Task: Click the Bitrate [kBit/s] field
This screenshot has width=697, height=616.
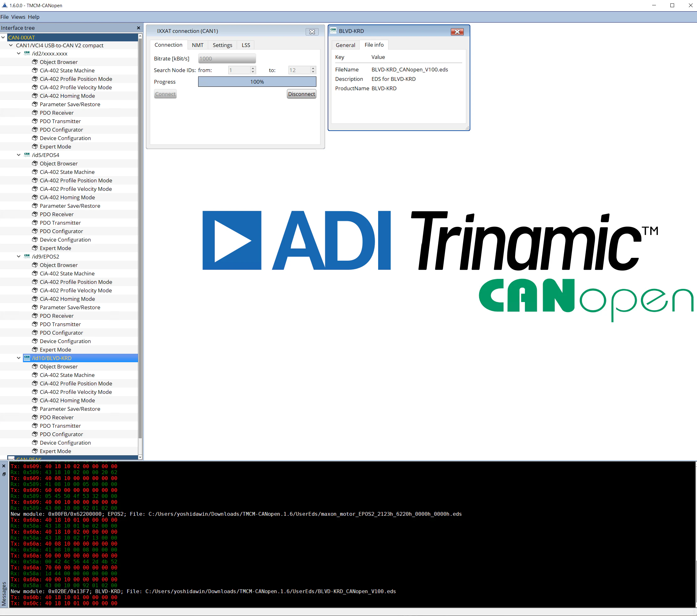Action: [x=227, y=59]
